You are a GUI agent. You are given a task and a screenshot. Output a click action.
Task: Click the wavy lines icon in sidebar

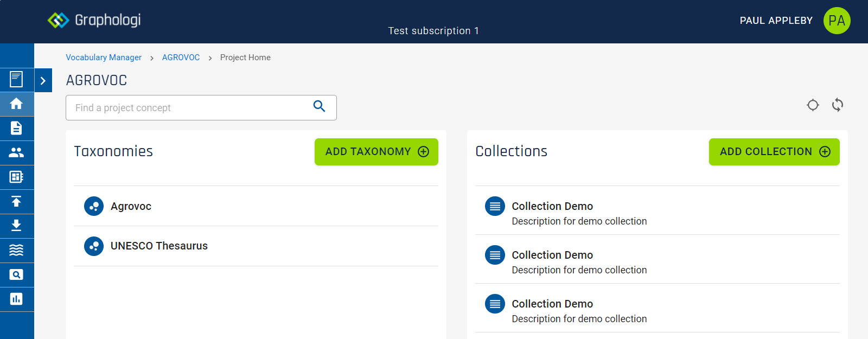click(16, 250)
